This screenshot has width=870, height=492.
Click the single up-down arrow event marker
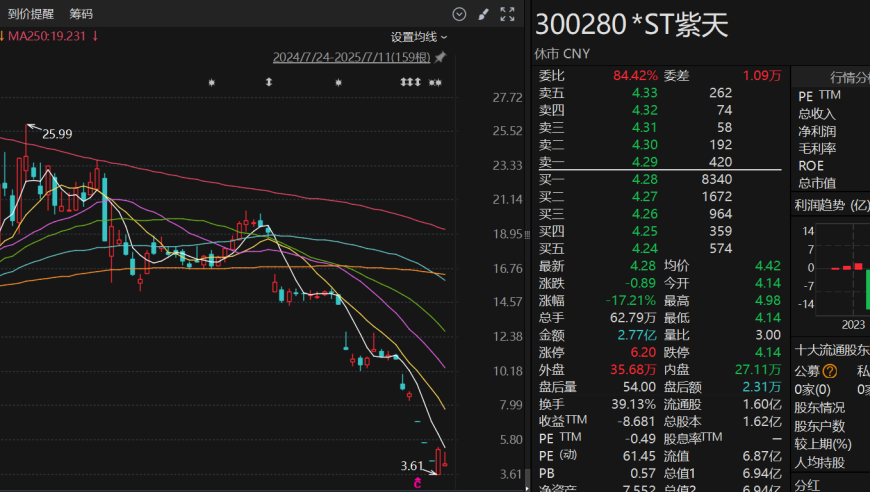[x=269, y=82]
